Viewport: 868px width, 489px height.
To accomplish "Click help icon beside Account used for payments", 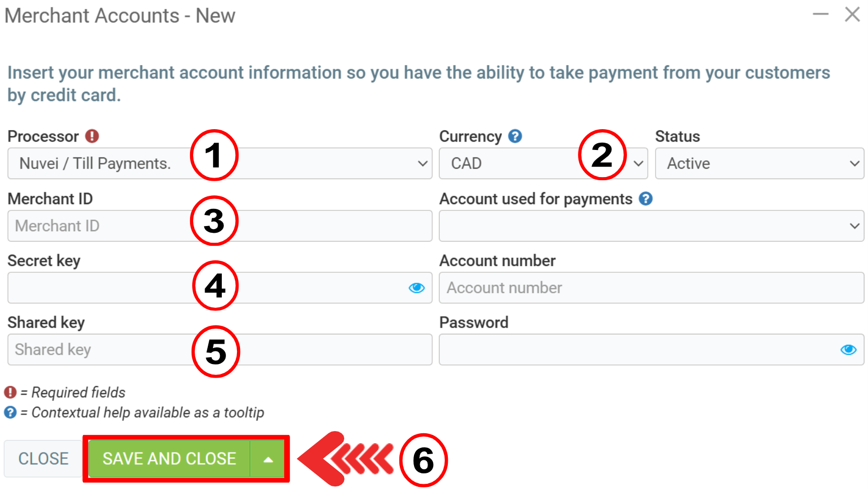I will tap(646, 198).
